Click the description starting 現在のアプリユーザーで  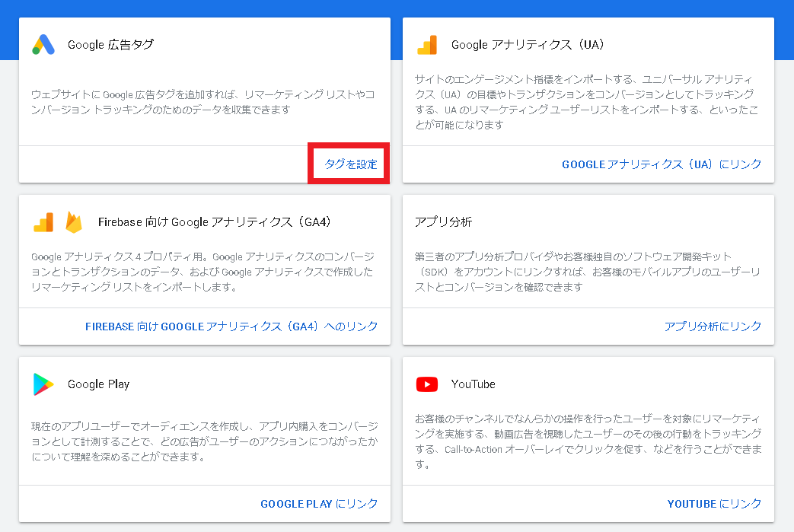pyautogui.click(x=205, y=441)
